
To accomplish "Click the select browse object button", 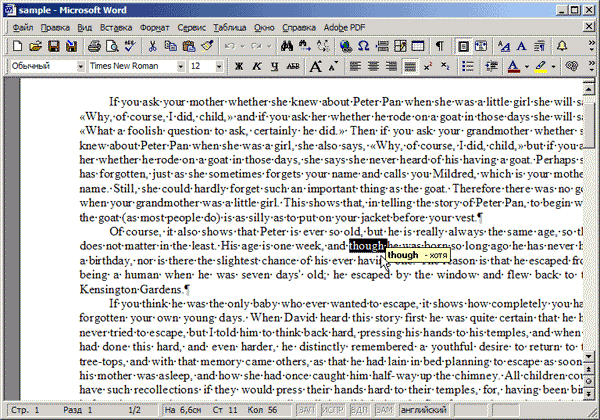I will click(589, 381).
